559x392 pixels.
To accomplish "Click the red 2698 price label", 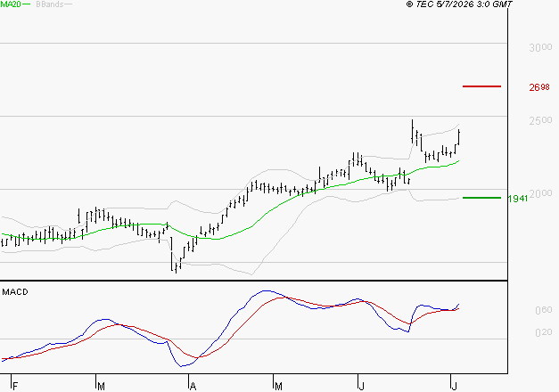I will click(x=539, y=87).
